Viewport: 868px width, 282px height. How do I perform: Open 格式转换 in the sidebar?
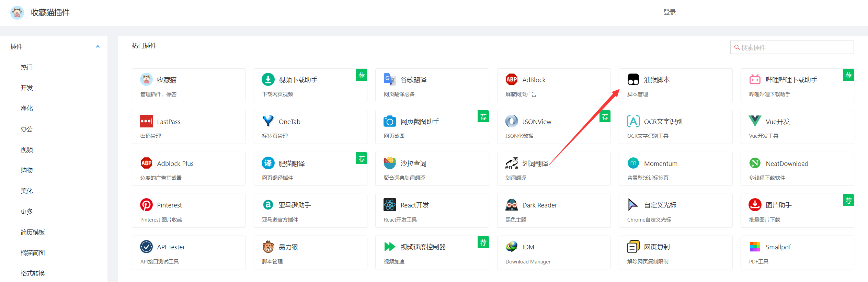tap(33, 273)
